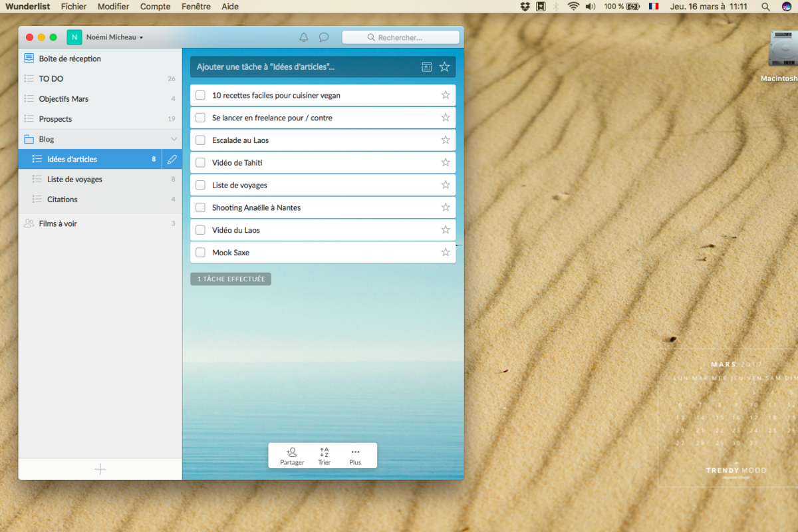Expand the 1 tâche effectuée section
The image size is (798, 532).
tap(231, 279)
